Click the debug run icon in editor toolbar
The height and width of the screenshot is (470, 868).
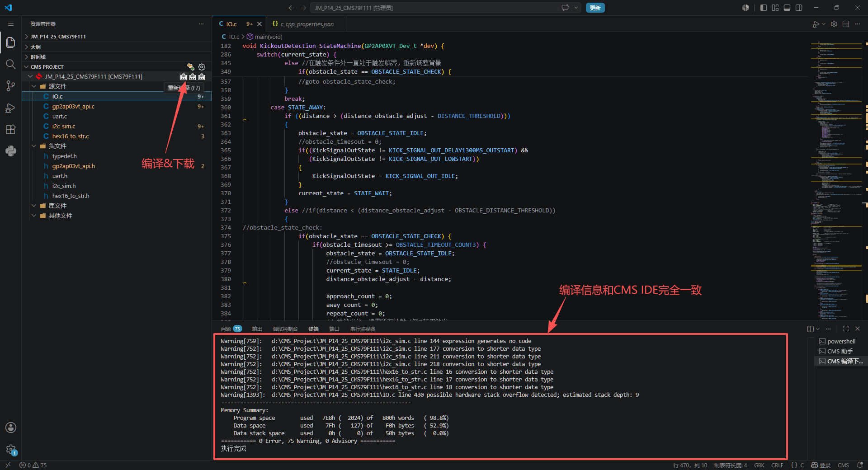(x=816, y=24)
